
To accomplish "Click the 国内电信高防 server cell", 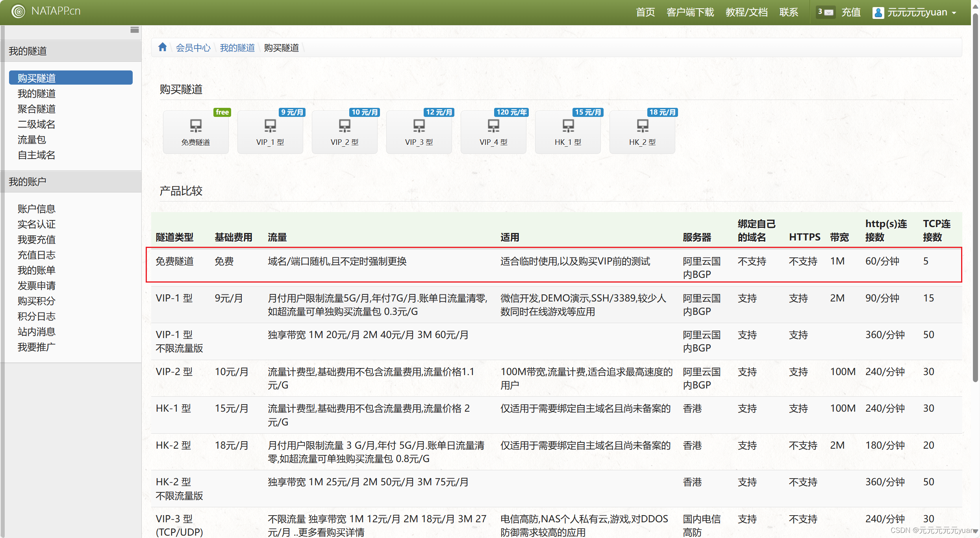I will [702, 525].
